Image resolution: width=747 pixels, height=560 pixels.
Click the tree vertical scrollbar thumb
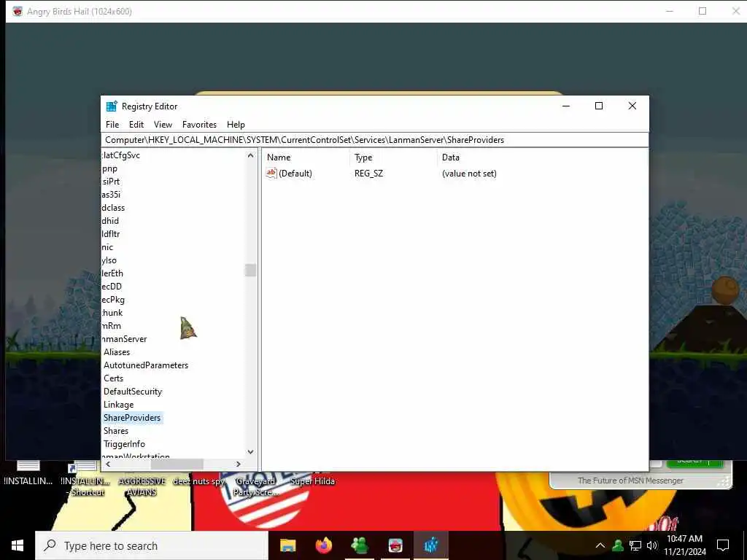click(251, 270)
